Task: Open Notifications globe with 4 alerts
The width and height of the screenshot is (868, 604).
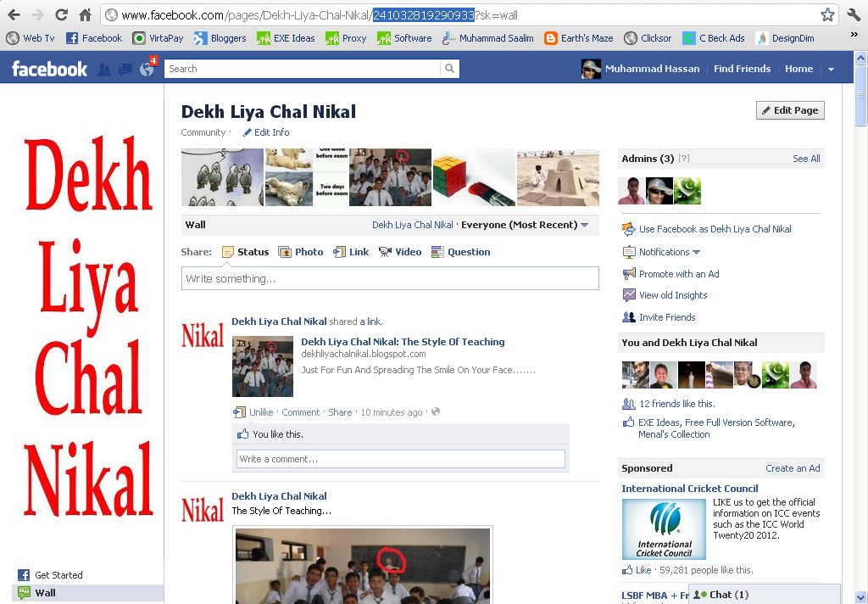Action: (x=147, y=69)
